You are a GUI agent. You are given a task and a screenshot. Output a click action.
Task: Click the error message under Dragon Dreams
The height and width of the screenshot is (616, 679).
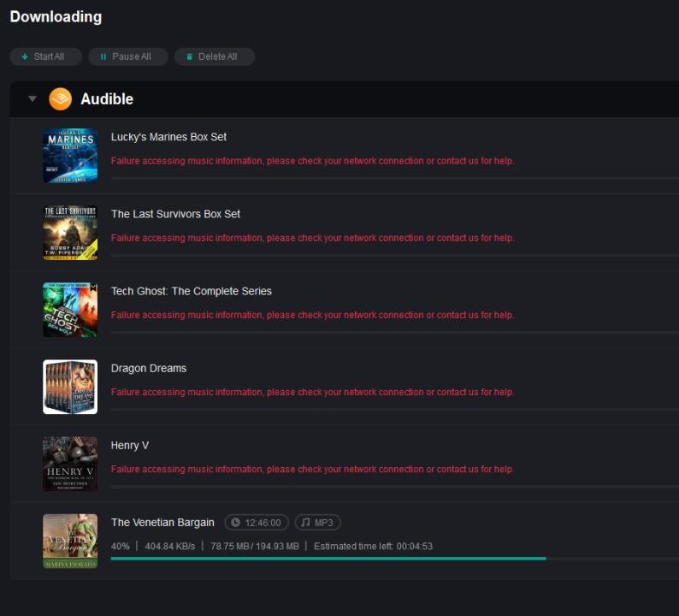tap(313, 393)
